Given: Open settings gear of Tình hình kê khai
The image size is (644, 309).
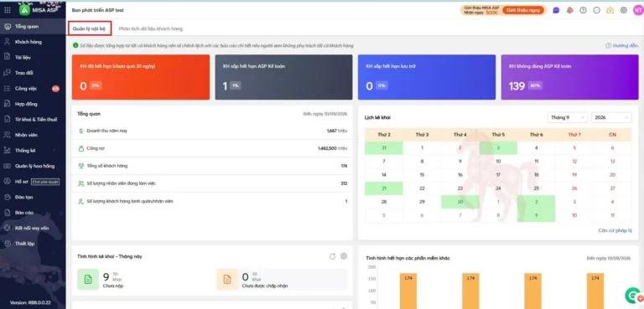Looking at the screenshot, I should (344, 256).
